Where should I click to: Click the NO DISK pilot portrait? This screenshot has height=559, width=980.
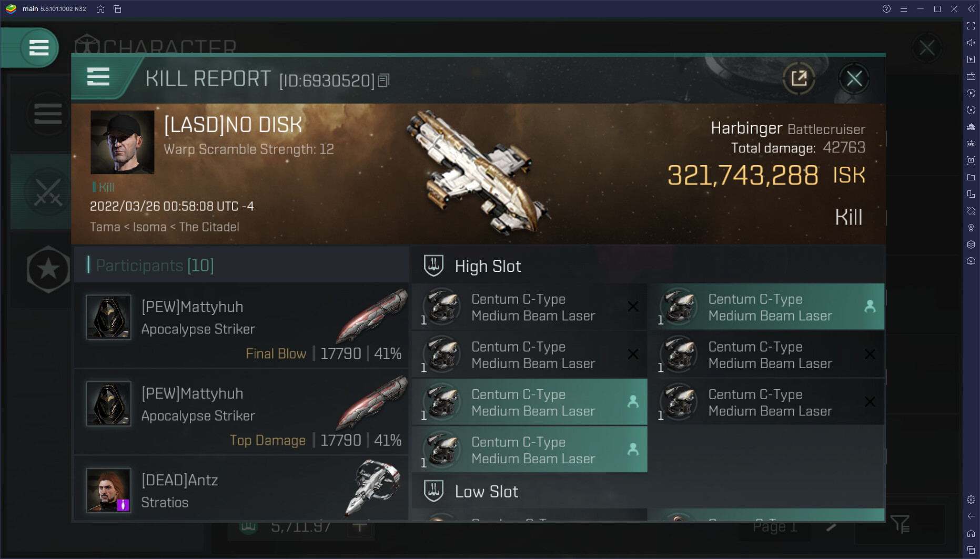coord(123,142)
